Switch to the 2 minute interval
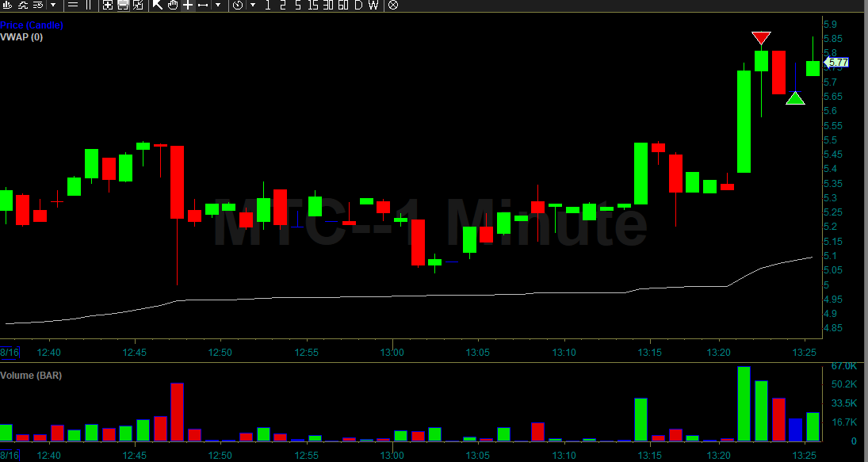 pos(283,5)
